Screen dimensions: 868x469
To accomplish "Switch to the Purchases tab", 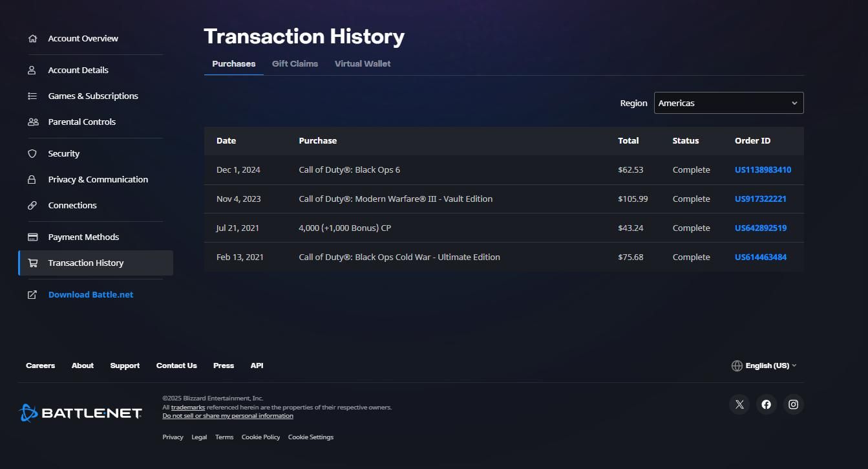I will (x=234, y=64).
